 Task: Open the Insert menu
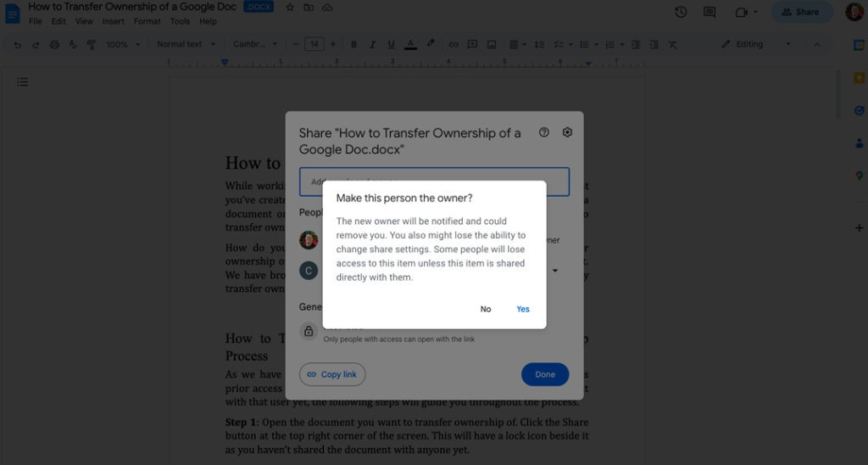(x=114, y=21)
